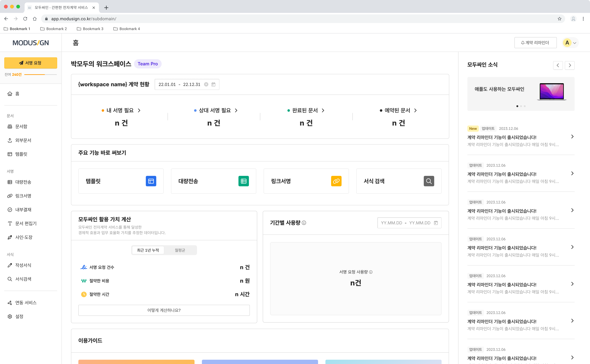
Task: Go to second news carousel dot
Action: click(x=521, y=106)
